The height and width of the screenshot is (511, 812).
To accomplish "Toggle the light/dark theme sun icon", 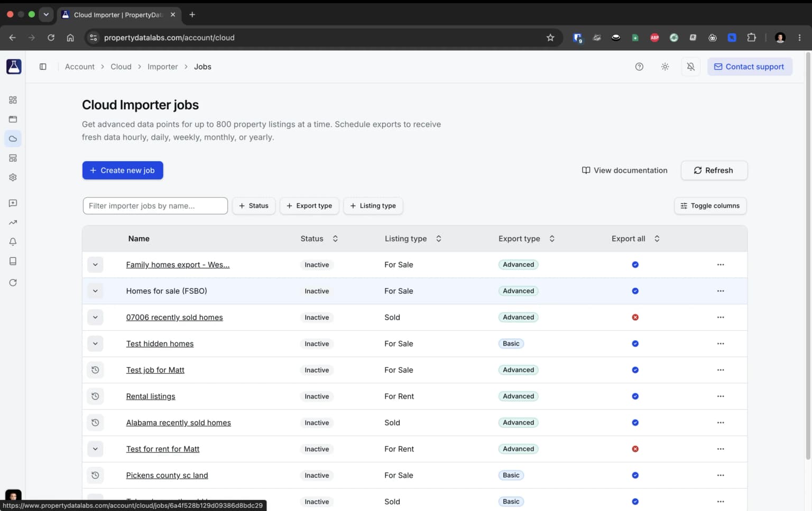I will point(665,67).
